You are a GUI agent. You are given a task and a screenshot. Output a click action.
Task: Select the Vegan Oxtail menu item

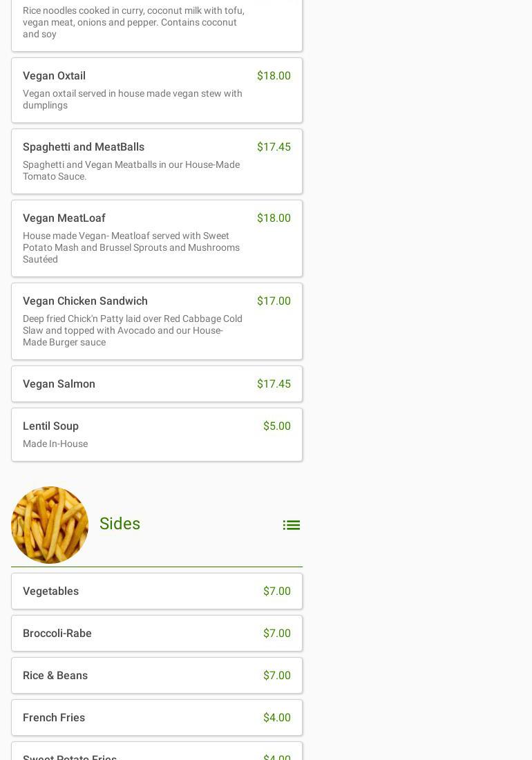click(156, 90)
